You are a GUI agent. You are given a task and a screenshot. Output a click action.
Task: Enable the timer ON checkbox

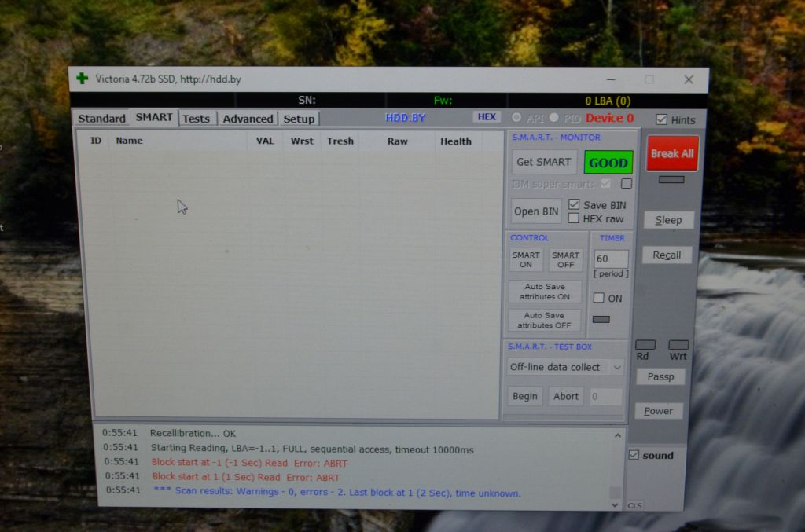pos(598,298)
